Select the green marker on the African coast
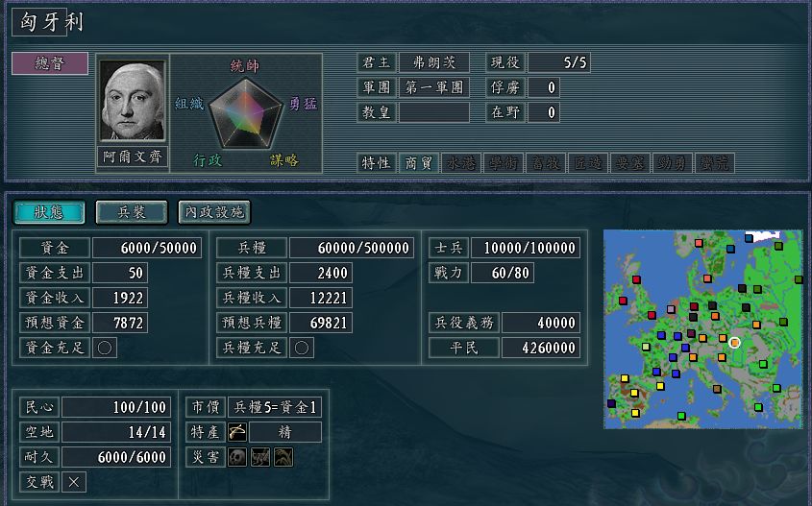The image size is (812, 506). pyautogui.click(x=681, y=416)
